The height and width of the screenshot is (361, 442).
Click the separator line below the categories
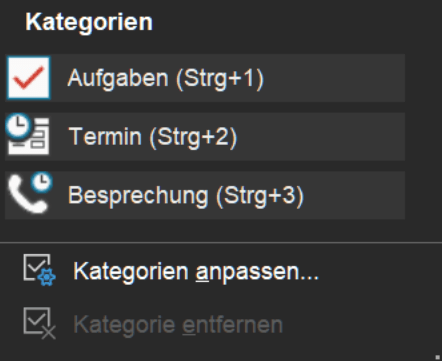tap(221, 243)
